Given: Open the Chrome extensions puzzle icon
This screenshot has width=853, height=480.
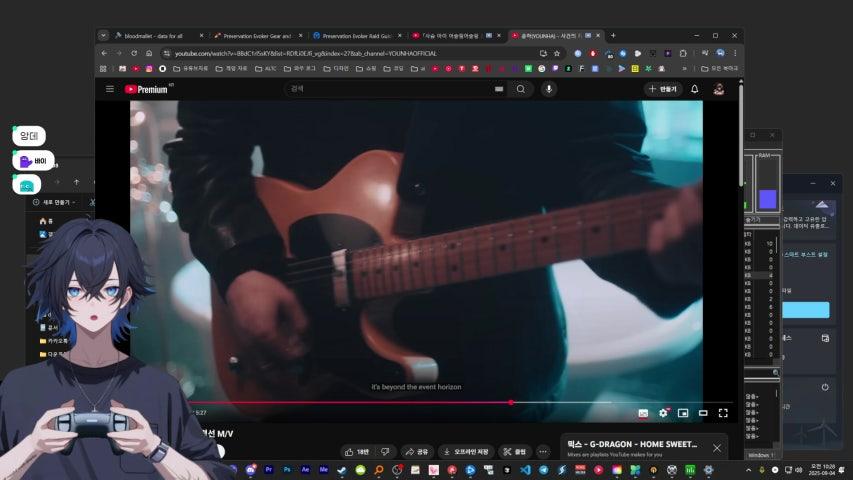Looking at the screenshot, I should click(x=683, y=53).
